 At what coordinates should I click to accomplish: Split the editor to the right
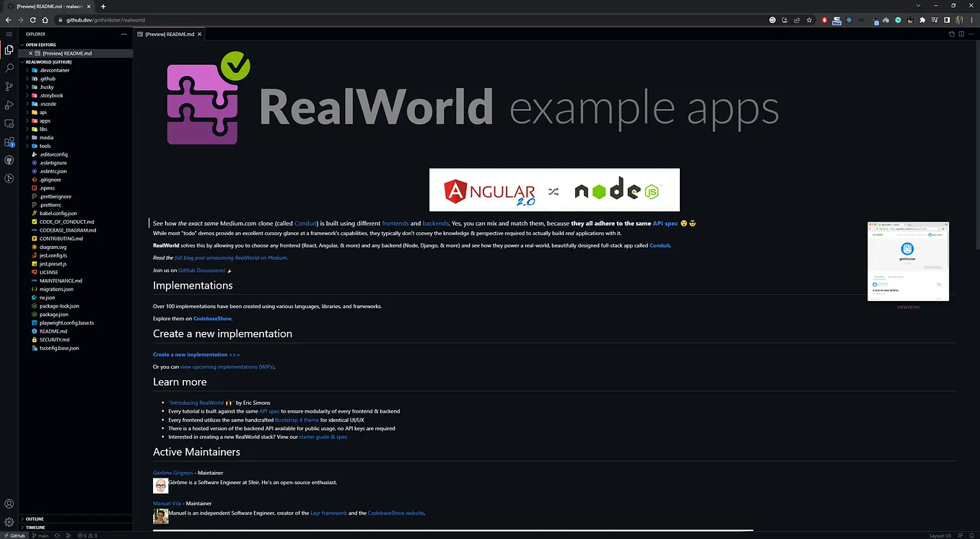pyautogui.click(x=961, y=34)
